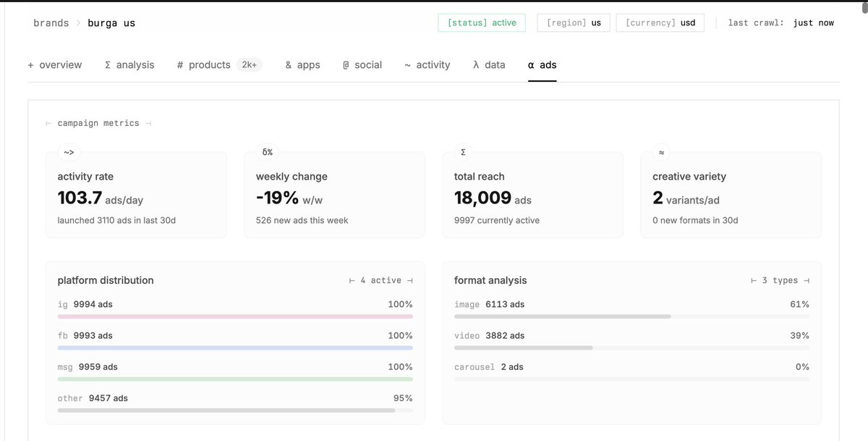This screenshot has height=441, width=868.
Task: Switch to the overview tab
Action: click(55, 64)
